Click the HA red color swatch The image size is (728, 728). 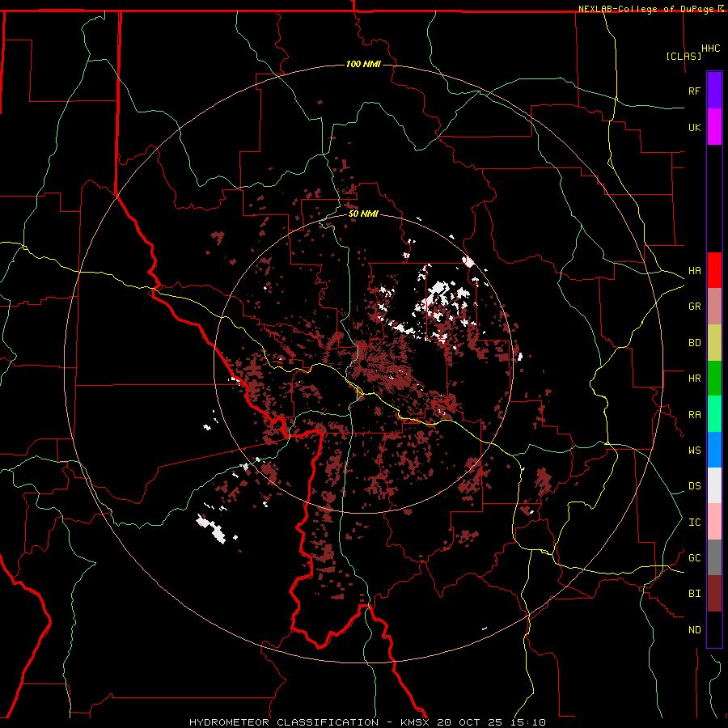[714, 270]
